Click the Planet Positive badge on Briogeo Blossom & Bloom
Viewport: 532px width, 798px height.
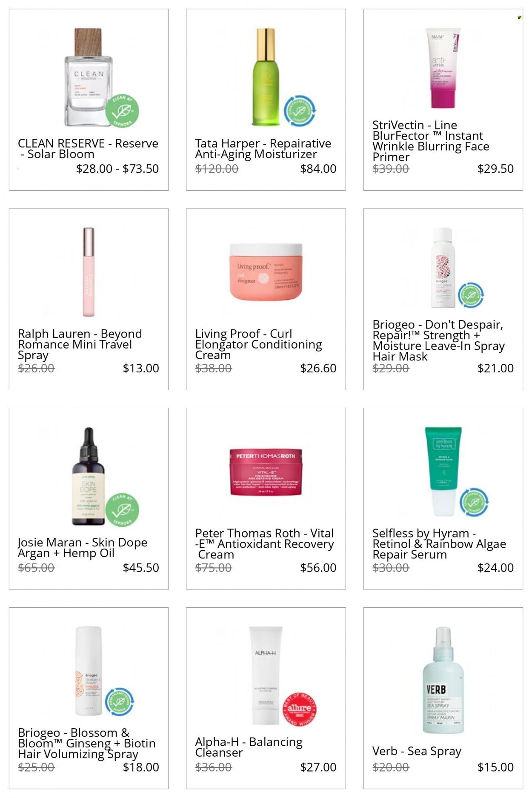pyautogui.click(x=119, y=701)
